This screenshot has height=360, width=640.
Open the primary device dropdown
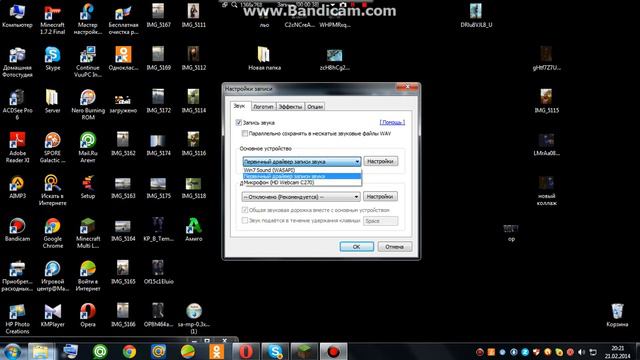(302, 162)
